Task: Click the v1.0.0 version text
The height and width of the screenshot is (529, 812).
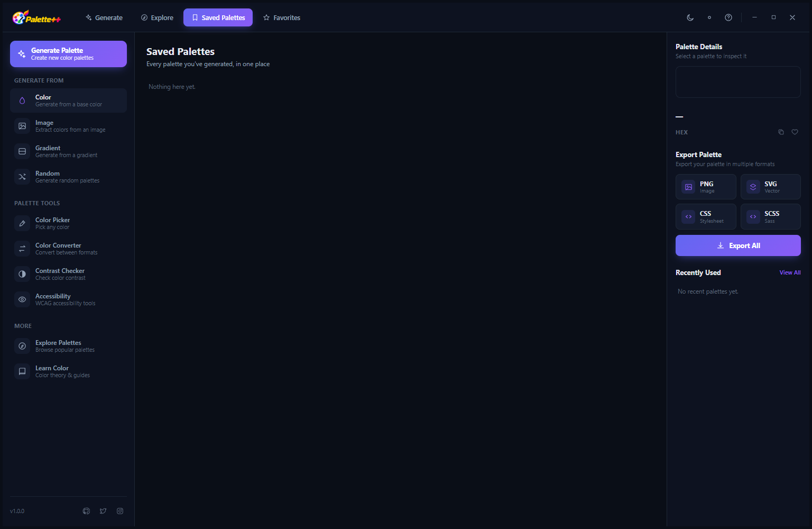Action: point(17,511)
